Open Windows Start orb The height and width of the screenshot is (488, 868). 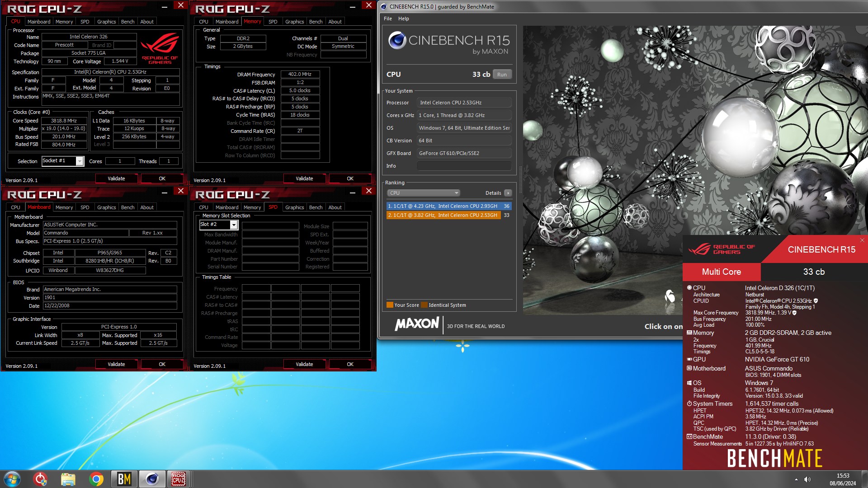[x=12, y=479]
